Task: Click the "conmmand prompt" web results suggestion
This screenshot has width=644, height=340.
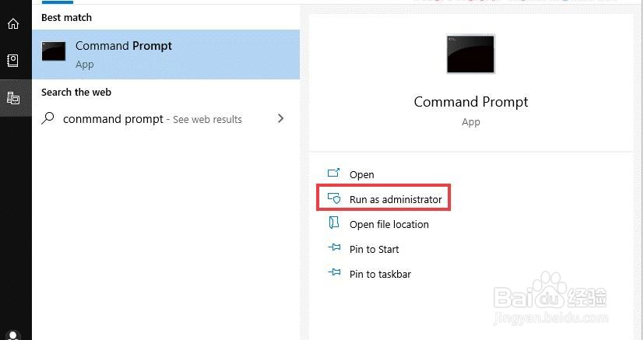Action: point(113,119)
